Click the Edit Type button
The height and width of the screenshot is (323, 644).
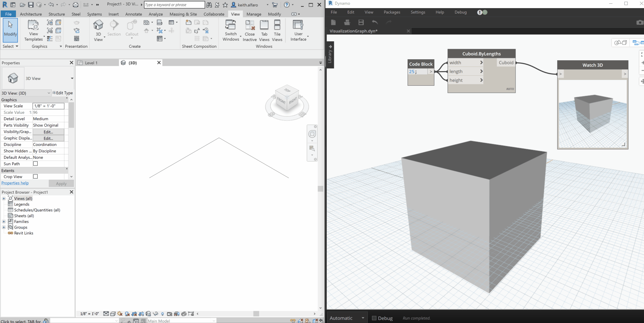tap(63, 93)
